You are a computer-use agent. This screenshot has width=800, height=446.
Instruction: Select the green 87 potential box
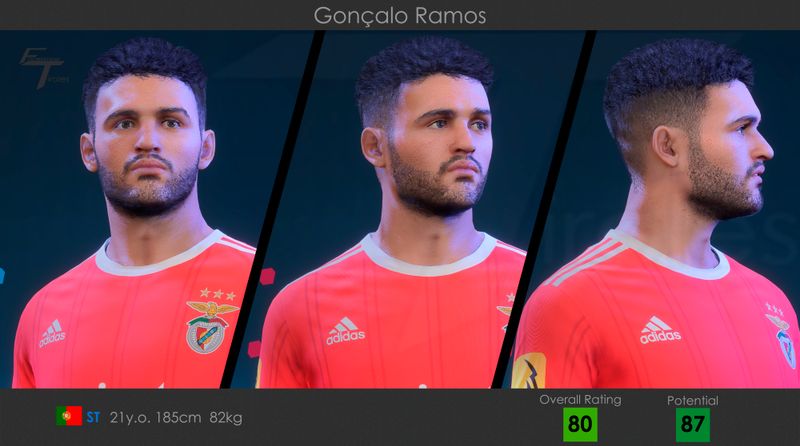[693, 425]
